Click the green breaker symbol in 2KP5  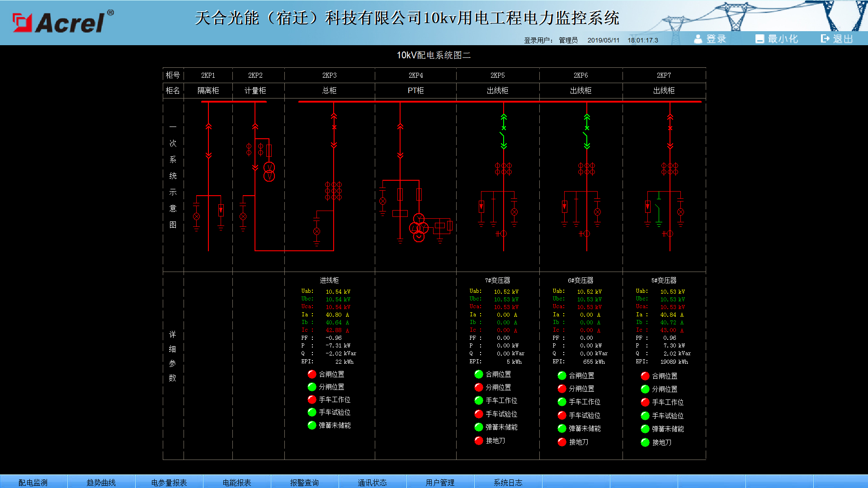coord(503,131)
